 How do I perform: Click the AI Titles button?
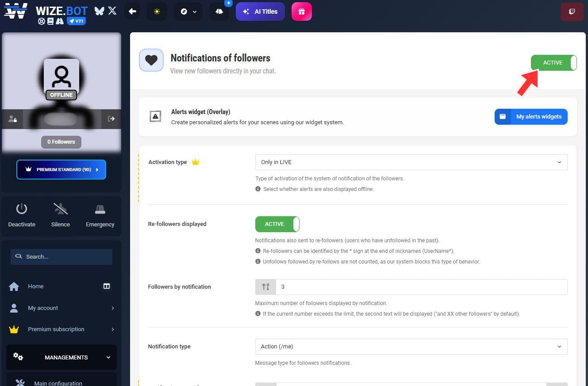click(x=260, y=11)
